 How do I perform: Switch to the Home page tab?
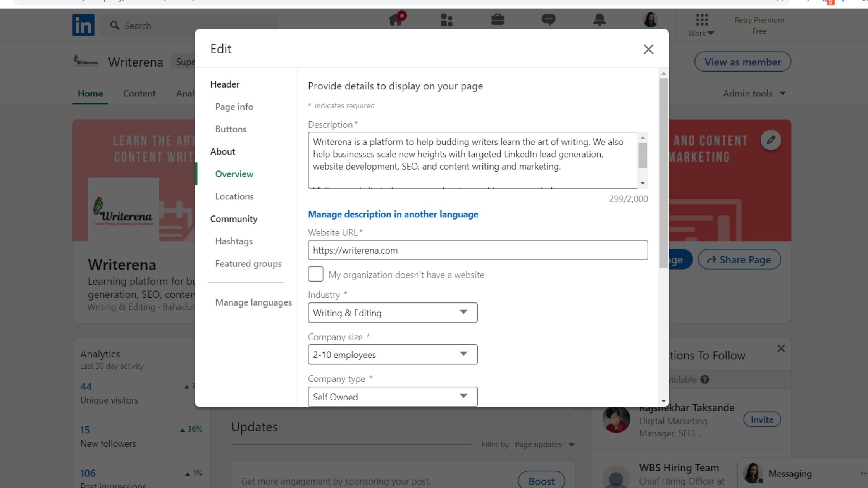click(90, 93)
